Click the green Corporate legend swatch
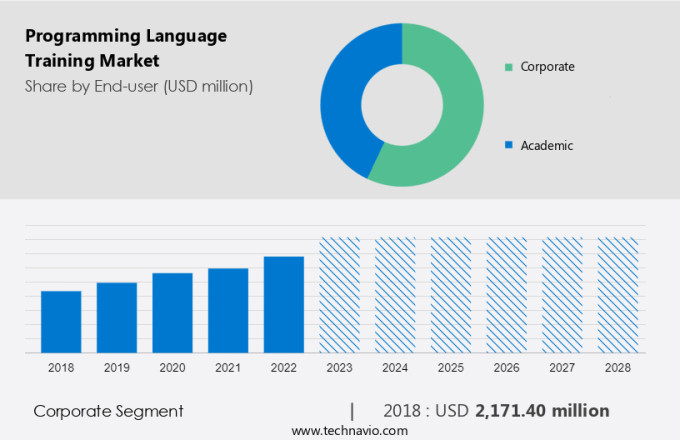The image size is (680, 440). pos(509,67)
